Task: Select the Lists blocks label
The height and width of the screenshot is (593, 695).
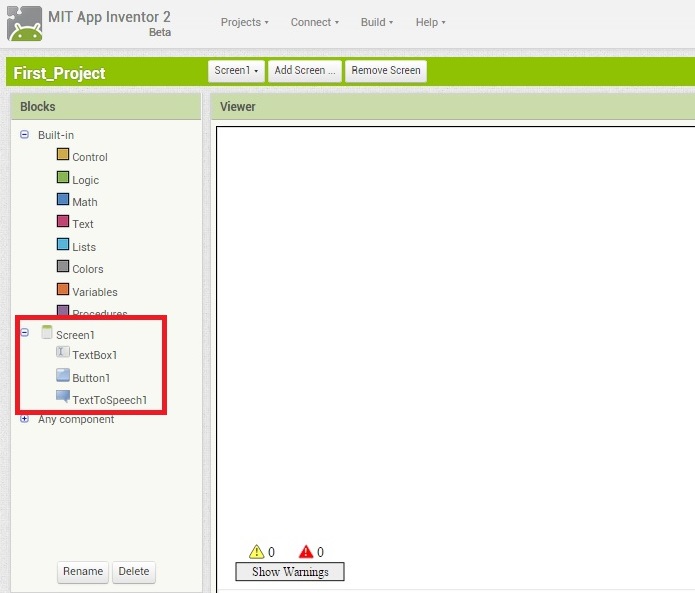Action: (84, 247)
